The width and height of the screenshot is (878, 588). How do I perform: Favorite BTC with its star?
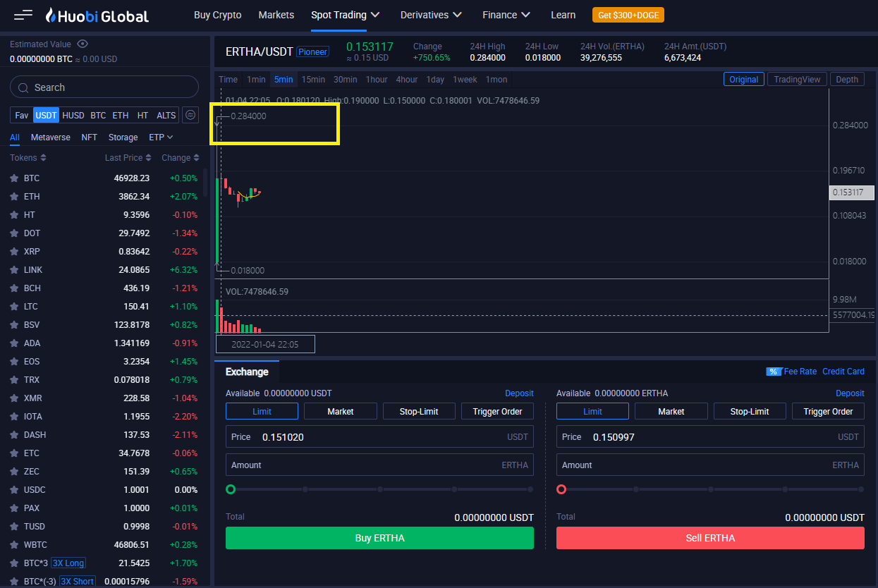pos(14,178)
